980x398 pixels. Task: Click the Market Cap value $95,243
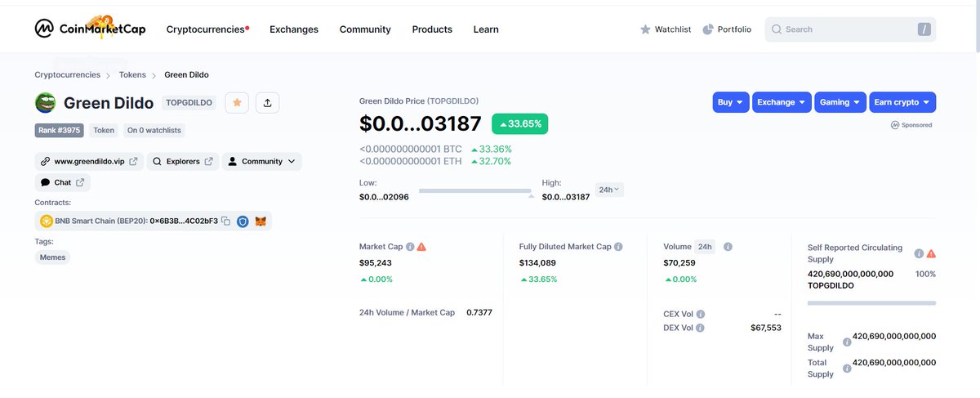376,262
